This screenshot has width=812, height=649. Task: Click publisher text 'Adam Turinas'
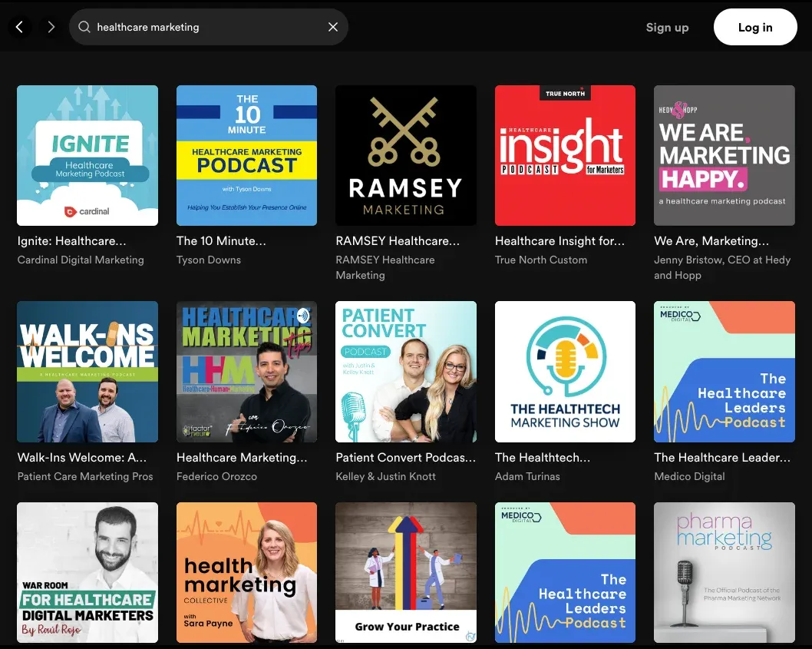pyautogui.click(x=527, y=476)
